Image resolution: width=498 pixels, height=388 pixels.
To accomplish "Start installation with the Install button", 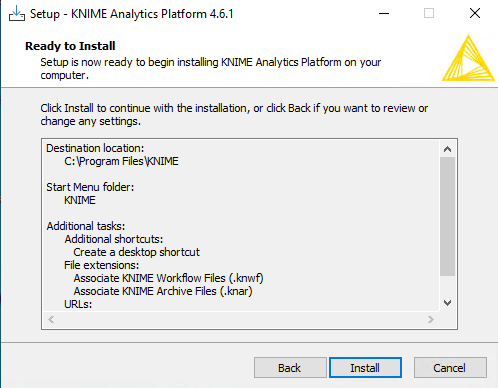I will [365, 368].
